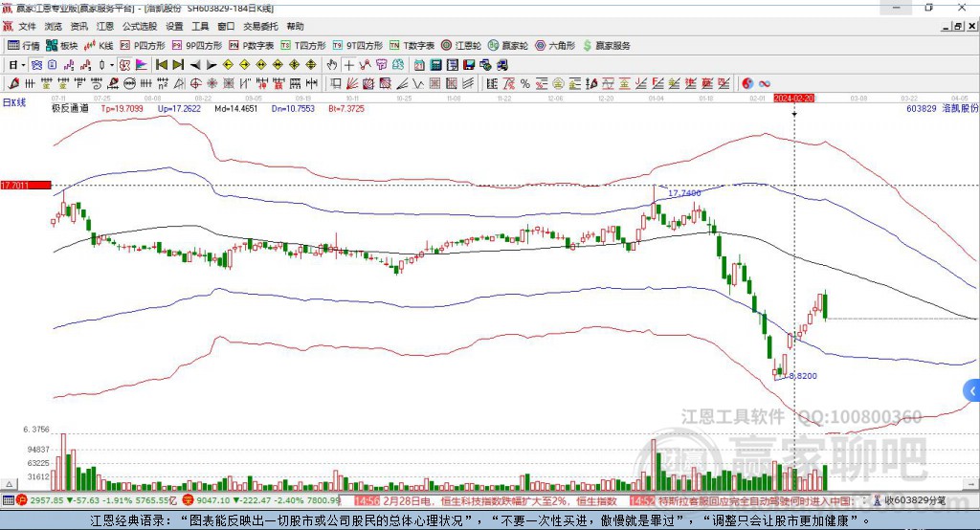This screenshot has width=980, height=530.
Task: Toggle the crosshair cursor tool
Action: [x=348, y=65]
